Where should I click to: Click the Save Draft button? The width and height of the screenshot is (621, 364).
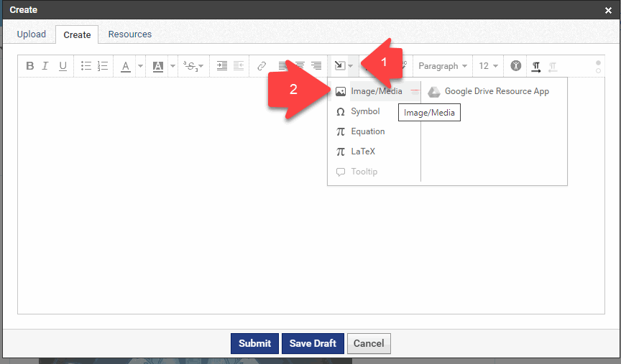[313, 343]
